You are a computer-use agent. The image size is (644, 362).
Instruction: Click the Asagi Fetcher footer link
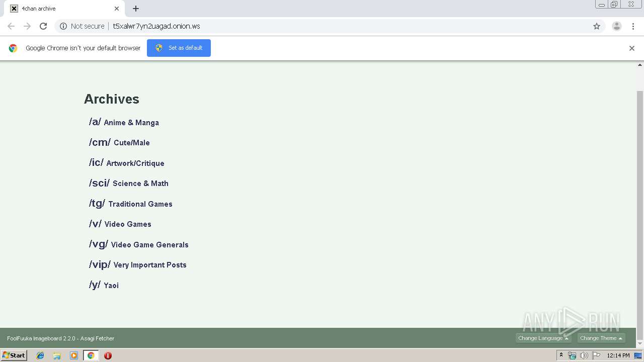tap(98, 338)
